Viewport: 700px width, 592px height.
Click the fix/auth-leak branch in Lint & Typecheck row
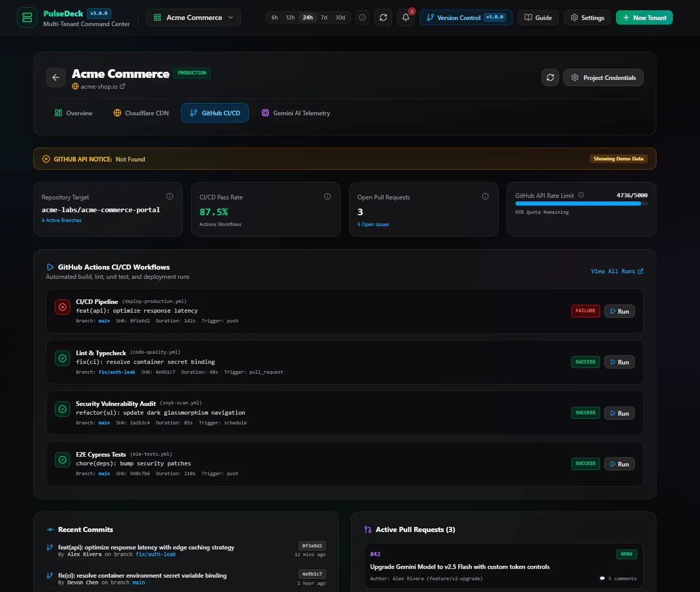tap(117, 372)
